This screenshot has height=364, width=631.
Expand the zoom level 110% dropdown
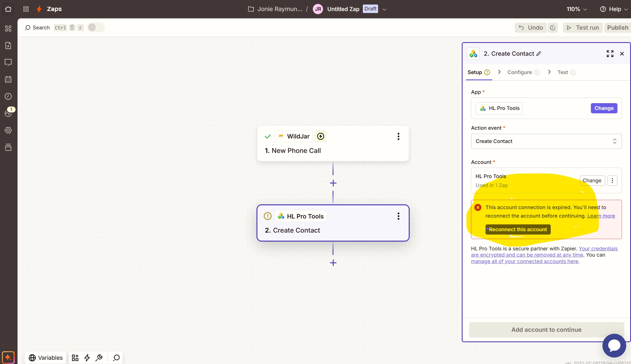click(x=577, y=9)
